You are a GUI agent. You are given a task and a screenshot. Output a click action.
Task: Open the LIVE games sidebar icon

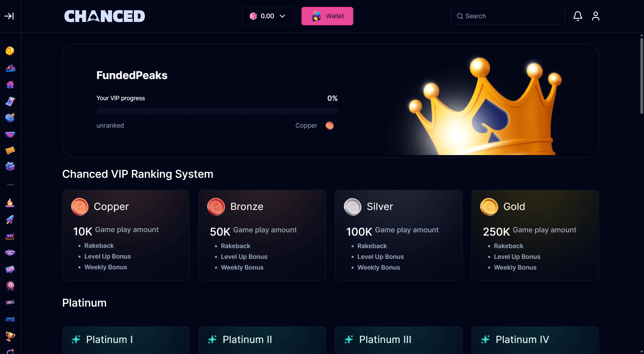(10, 269)
